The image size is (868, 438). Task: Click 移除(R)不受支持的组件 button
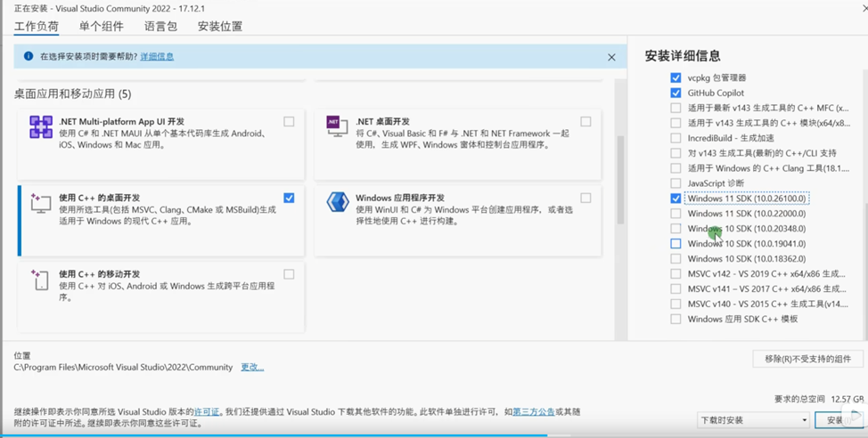(808, 359)
